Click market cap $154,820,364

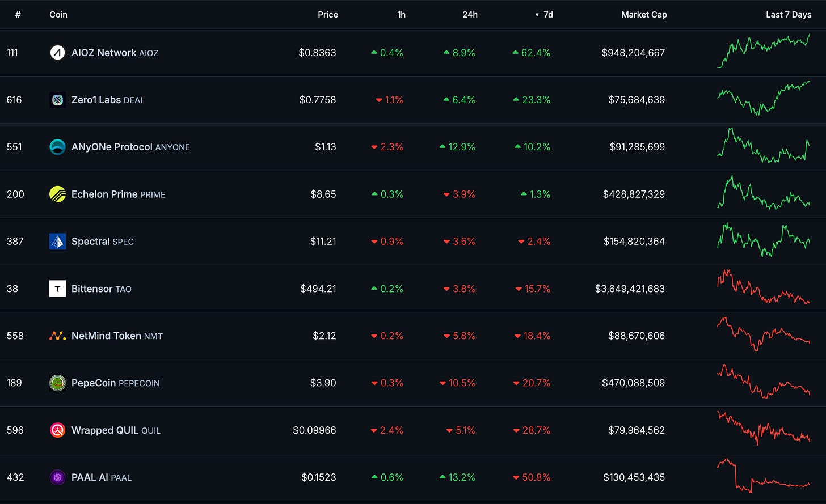click(x=634, y=242)
